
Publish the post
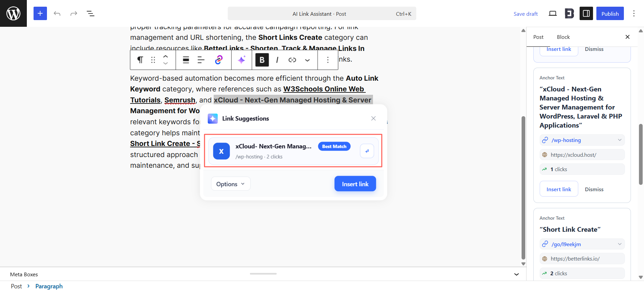pos(610,13)
